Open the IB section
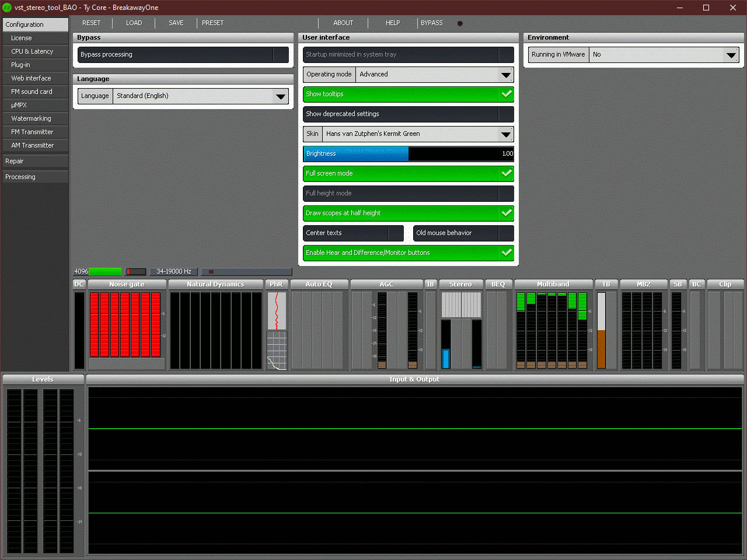 click(431, 284)
